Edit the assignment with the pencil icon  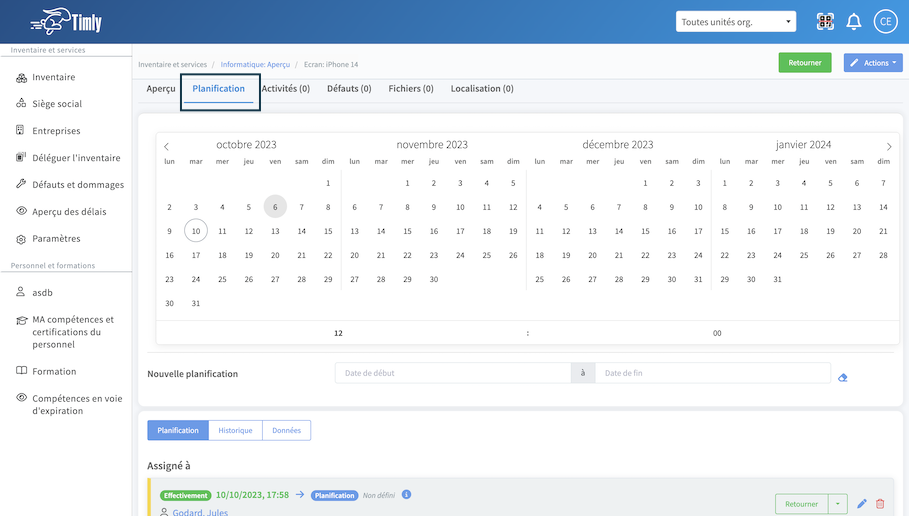pyautogui.click(x=862, y=504)
